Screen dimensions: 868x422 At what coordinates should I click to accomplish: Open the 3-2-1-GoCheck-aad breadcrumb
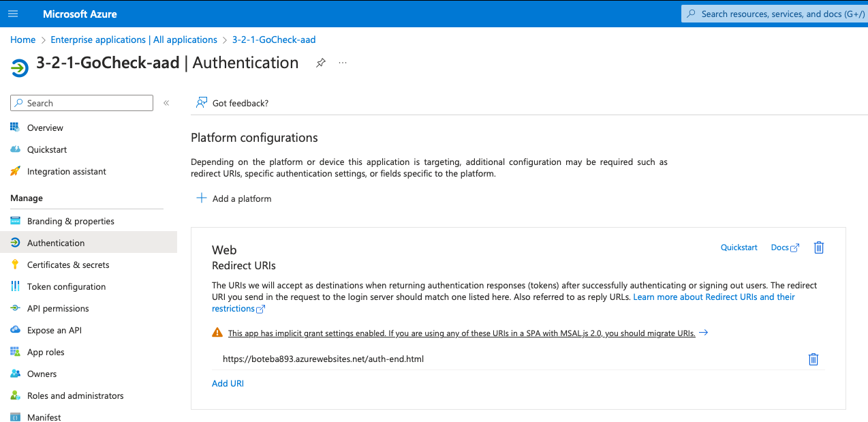[x=274, y=40]
